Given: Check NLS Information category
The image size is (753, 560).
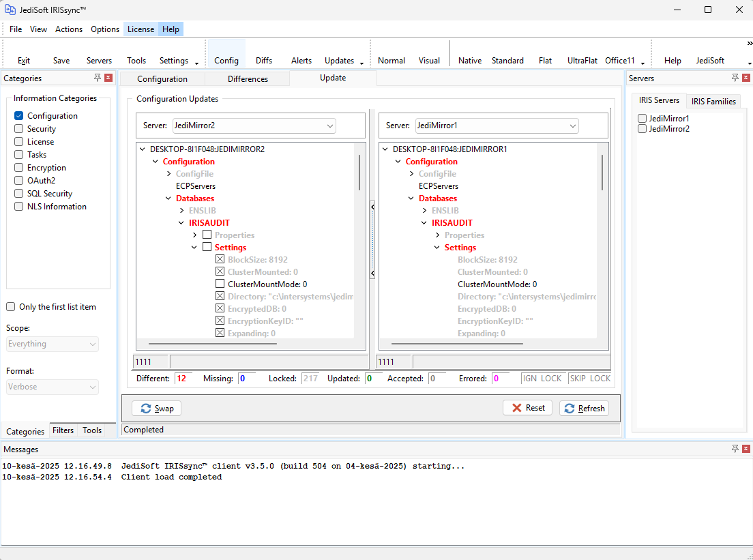Looking at the screenshot, I should pyautogui.click(x=18, y=207).
